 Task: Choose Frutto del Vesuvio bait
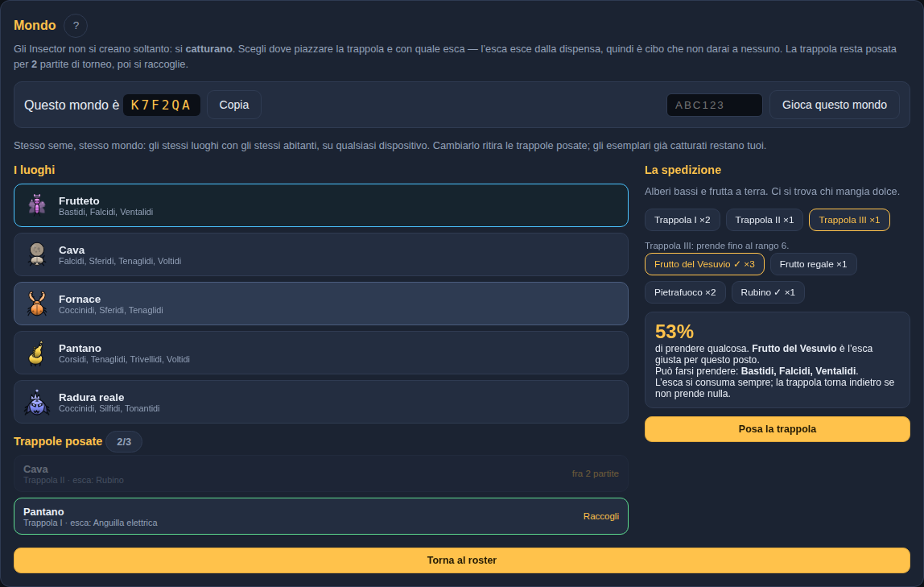pyautogui.click(x=704, y=264)
